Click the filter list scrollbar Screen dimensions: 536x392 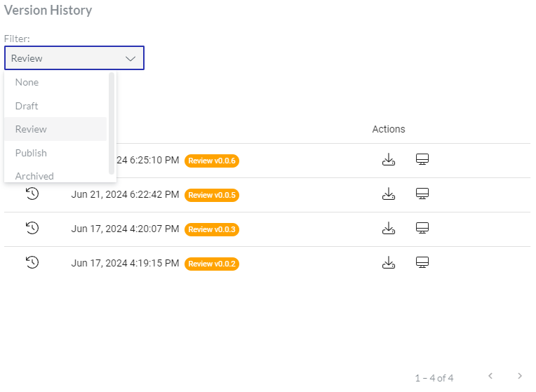[x=111, y=123]
